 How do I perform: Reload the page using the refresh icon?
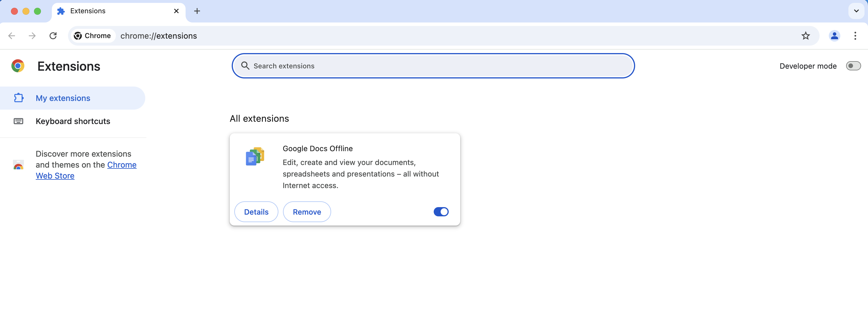(x=53, y=36)
